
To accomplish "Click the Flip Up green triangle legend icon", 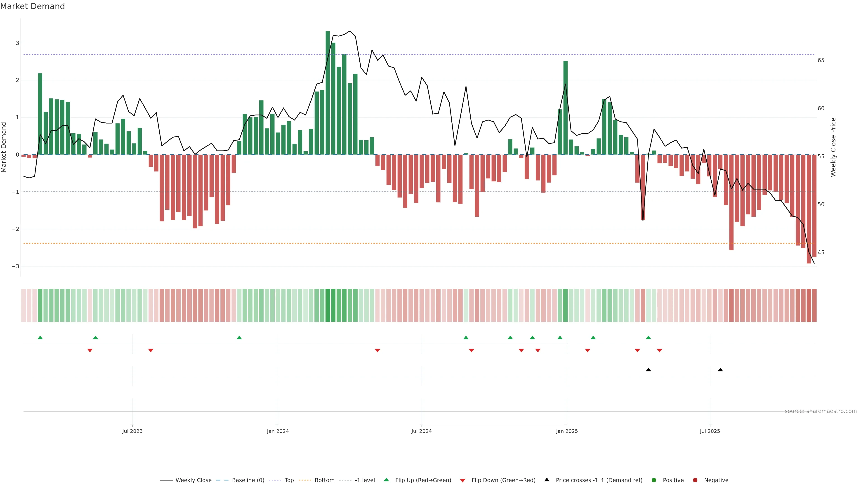I will point(386,480).
